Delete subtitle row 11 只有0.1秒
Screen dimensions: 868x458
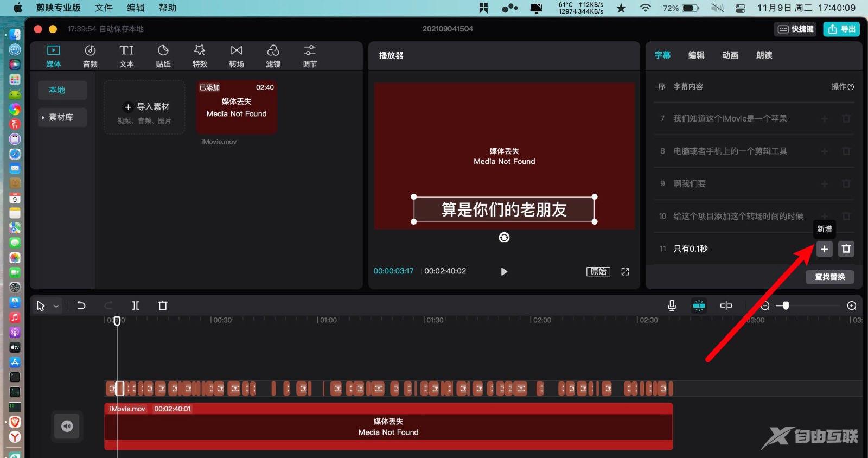click(846, 249)
